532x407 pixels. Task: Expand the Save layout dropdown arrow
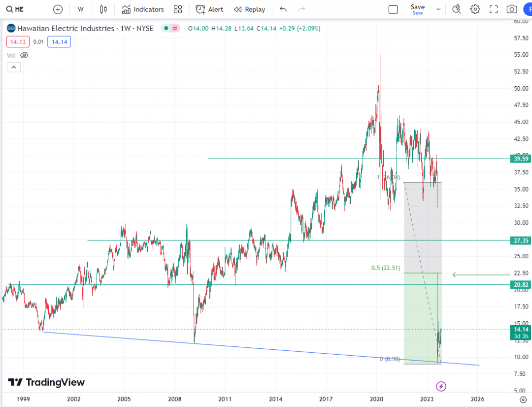[438, 9]
